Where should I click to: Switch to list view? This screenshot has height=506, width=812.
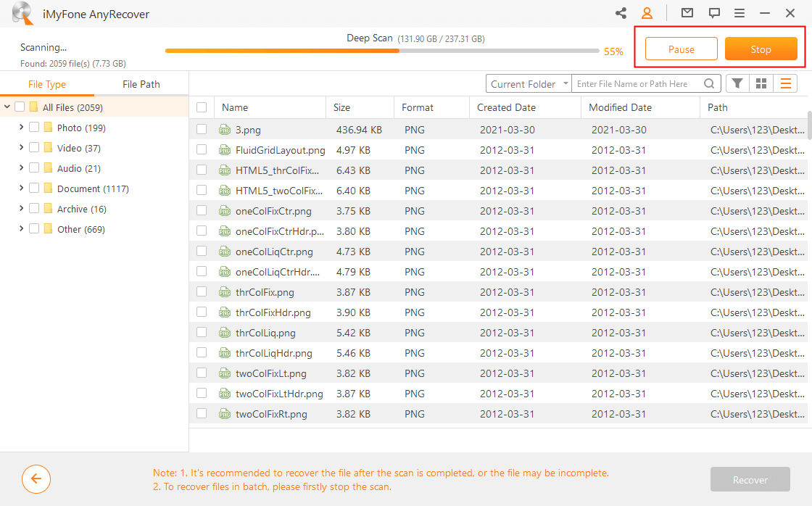tap(786, 83)
